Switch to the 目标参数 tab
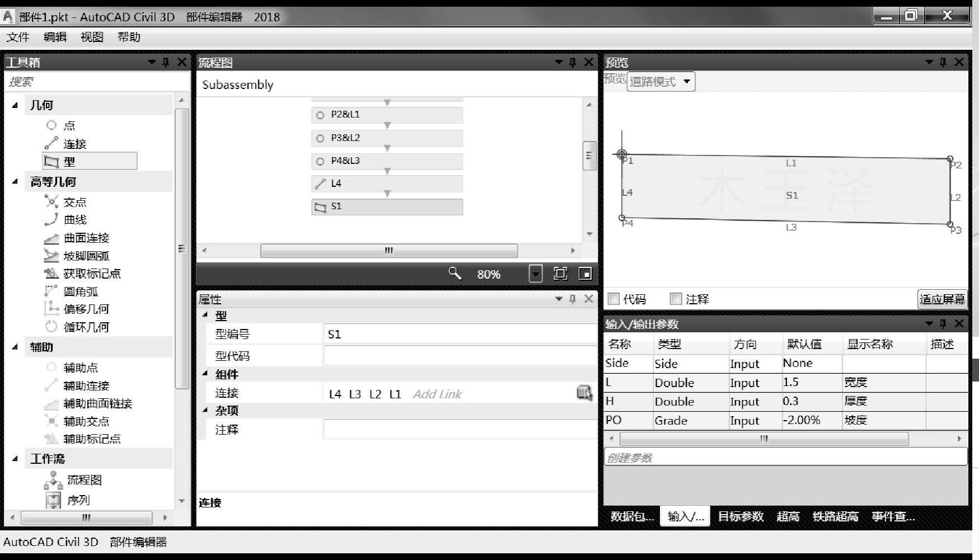Viewport: 979px width, 560px height. 741,516
